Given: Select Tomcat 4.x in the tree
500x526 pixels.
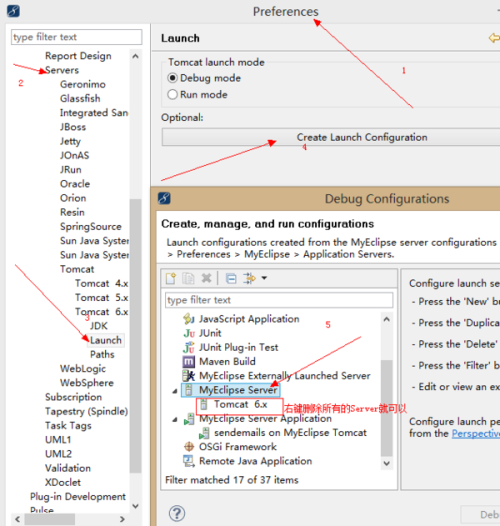Looking at the screenshot, I should point(101,283).
